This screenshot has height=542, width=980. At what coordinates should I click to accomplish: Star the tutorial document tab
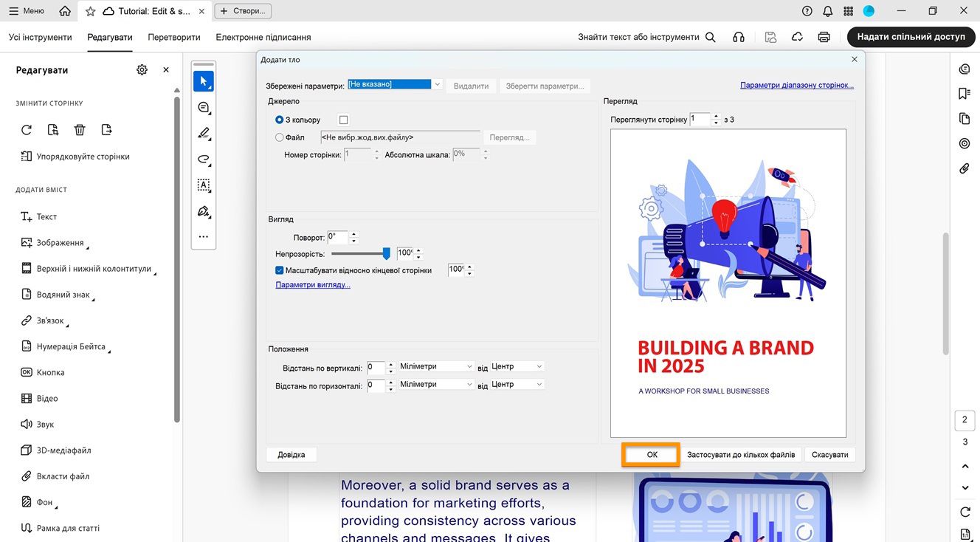pos(91,11)
